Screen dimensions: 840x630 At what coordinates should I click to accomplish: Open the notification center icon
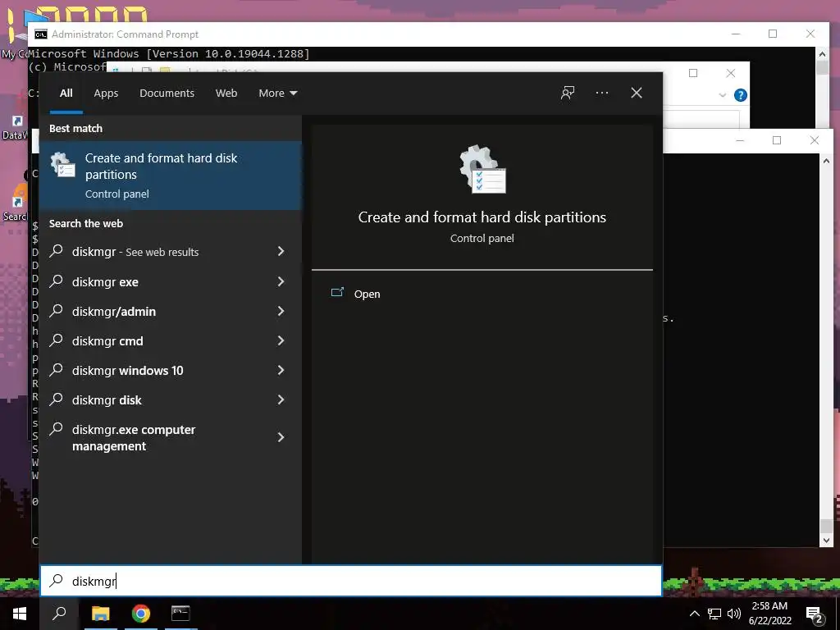pyautogui.click(x=815, y=614)
